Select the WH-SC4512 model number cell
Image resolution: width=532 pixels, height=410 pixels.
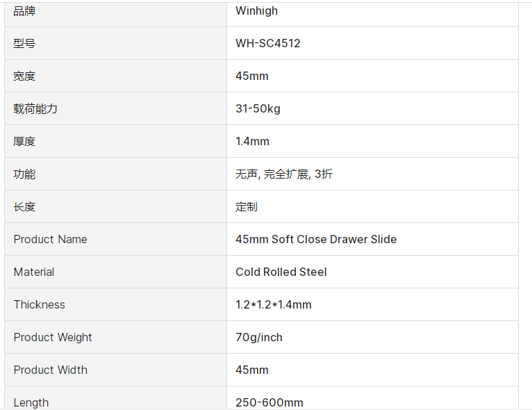(267, 43)
